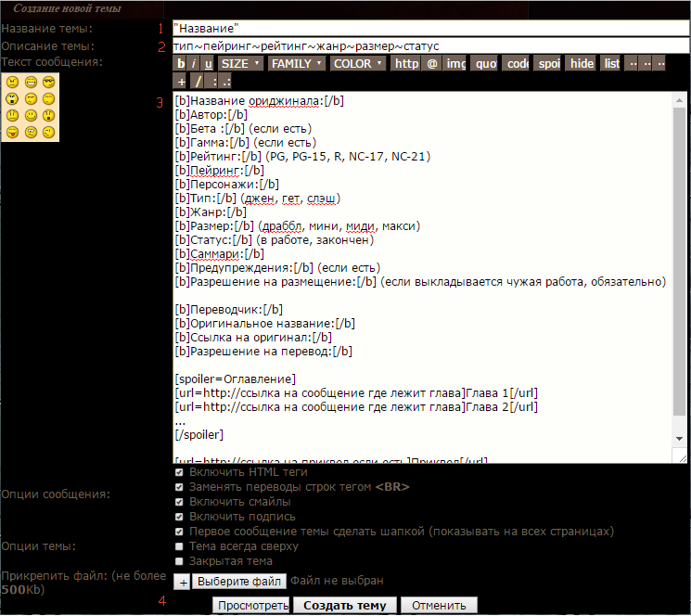Open the COLOR text color dropdown

click(358, 64)
